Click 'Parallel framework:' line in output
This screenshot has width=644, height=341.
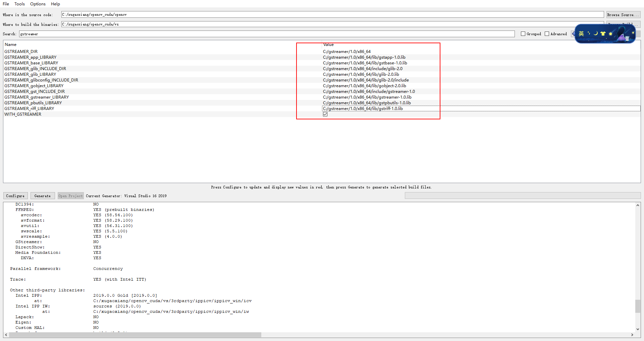35,269
